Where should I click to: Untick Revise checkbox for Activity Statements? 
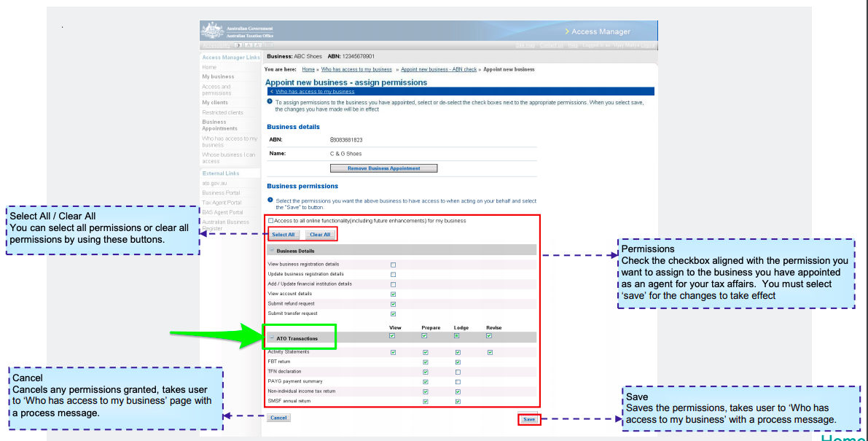pos(490,352)
